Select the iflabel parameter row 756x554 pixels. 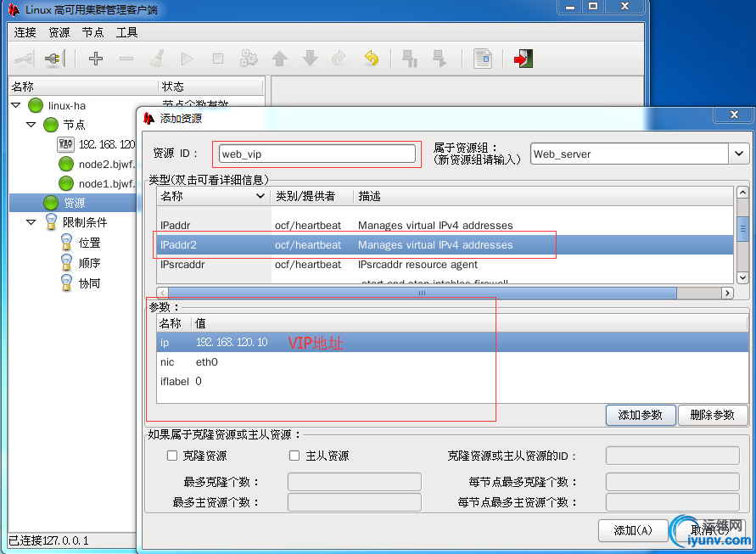453,382
